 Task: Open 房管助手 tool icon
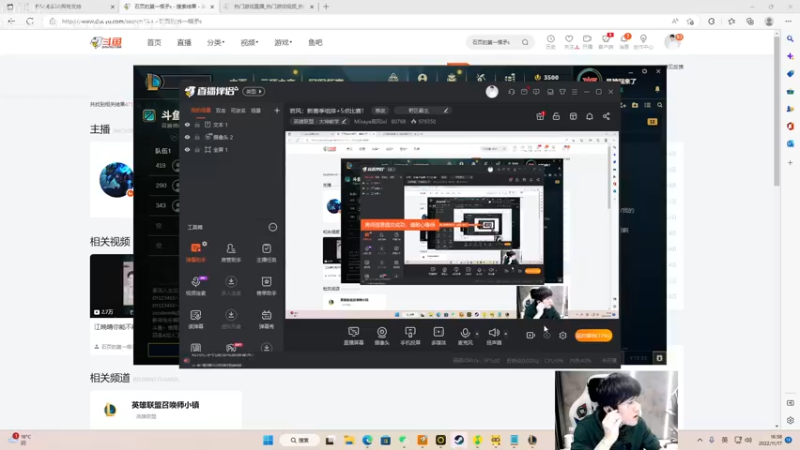231,252
